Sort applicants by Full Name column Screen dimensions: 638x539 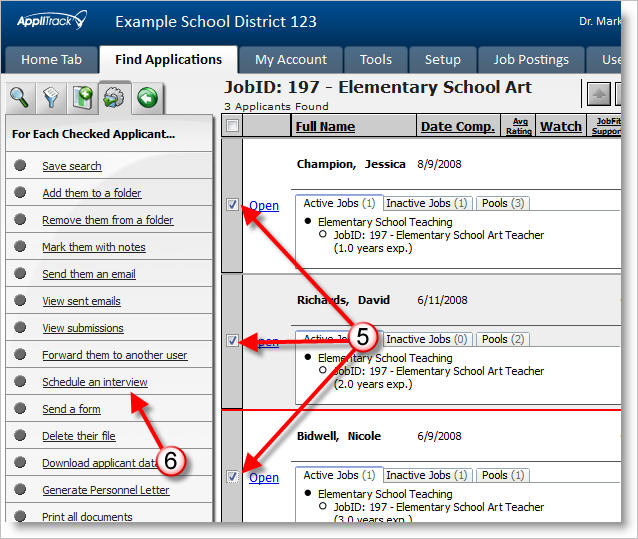pos(324,126)
